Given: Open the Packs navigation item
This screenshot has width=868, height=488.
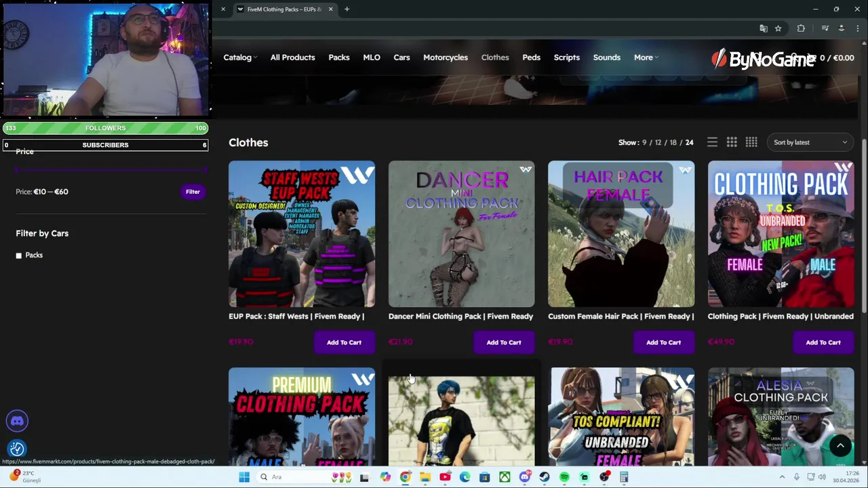Looking at the screenshot, I should click(x=339, y=58).
